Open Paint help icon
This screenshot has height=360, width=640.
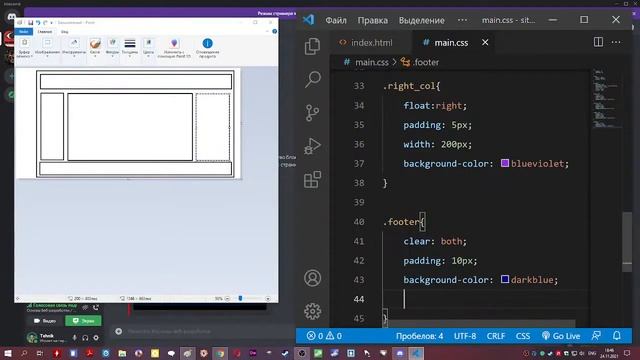(274, 31)
